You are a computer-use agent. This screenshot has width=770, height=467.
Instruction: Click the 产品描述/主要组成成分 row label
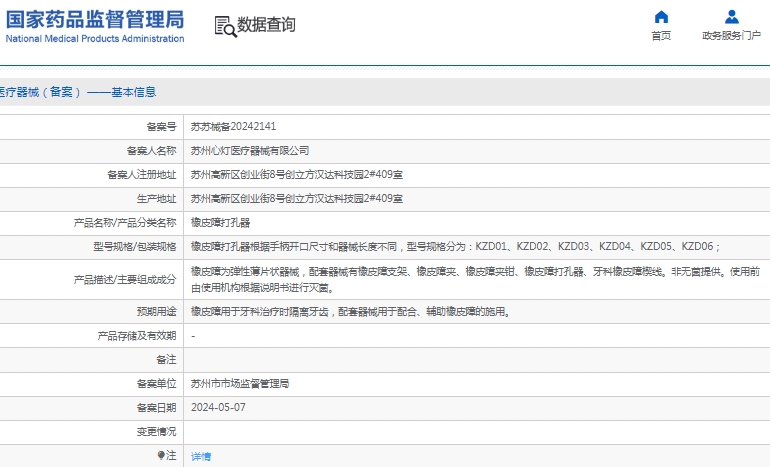coord(125,280)
